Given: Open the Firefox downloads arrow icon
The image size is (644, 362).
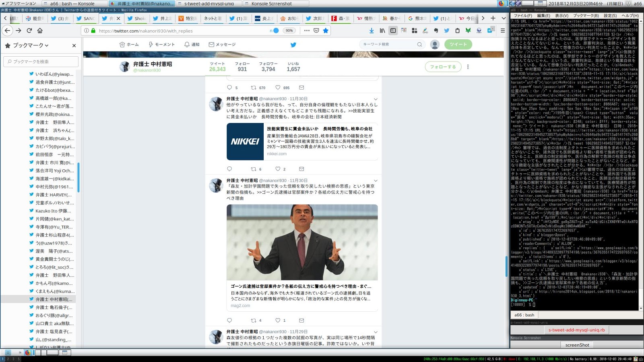Looking at the screenshot, I should tap(372, 31).
